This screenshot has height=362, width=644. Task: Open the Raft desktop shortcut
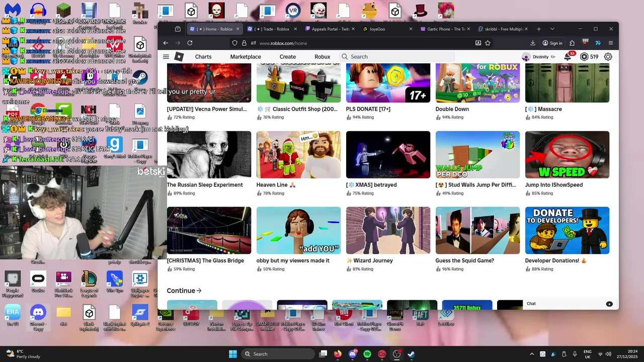click(x=421, y=317)
